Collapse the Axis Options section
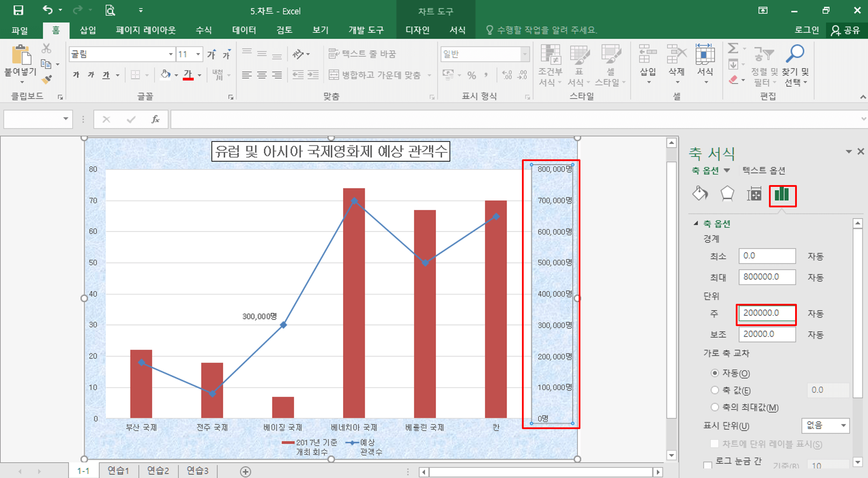This screenshot has height=478, width=868. click(x=696, y=223)
